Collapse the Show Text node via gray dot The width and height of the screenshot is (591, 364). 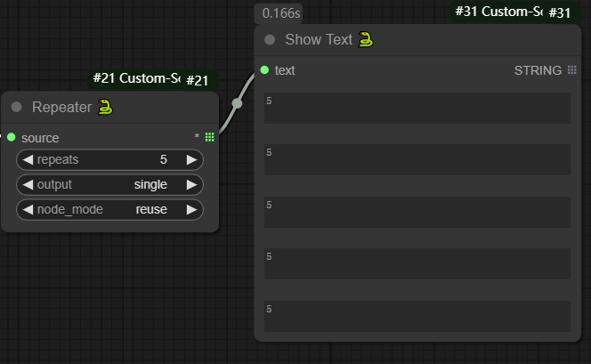click(x=270, y=40)
